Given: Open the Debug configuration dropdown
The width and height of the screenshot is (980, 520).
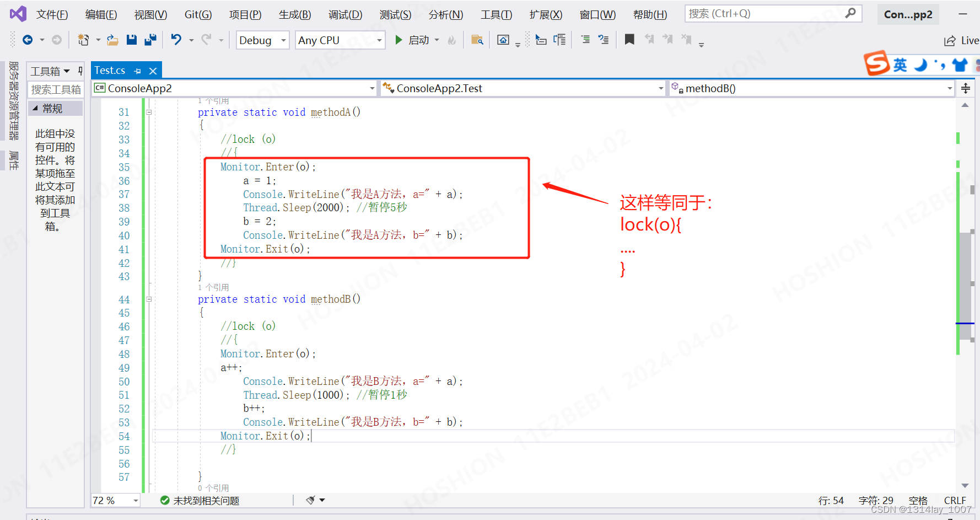Looking at the screenshot, I should pos(283,40).
